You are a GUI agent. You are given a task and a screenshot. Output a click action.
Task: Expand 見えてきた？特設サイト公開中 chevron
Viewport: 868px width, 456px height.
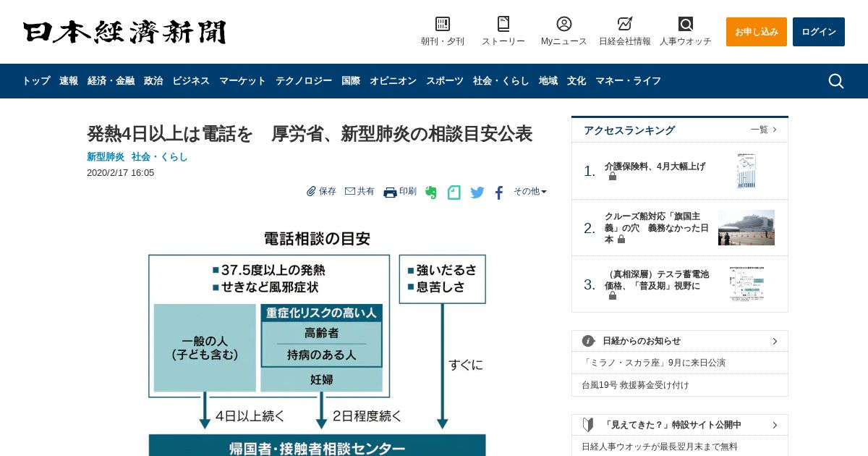click(x=775, y=425)
